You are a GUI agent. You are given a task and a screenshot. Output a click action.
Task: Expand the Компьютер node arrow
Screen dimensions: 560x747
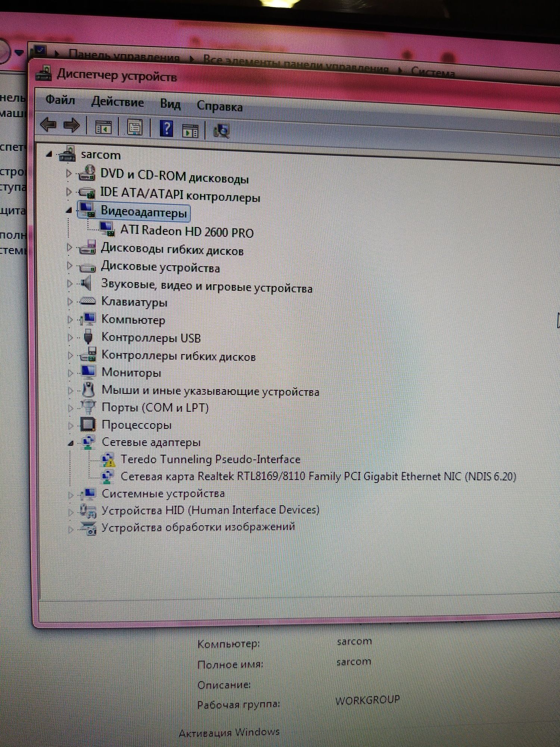(70, 320)
